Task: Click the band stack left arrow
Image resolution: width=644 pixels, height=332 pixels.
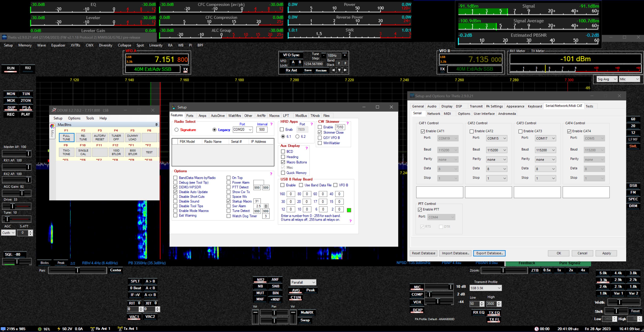Action: 333,70
